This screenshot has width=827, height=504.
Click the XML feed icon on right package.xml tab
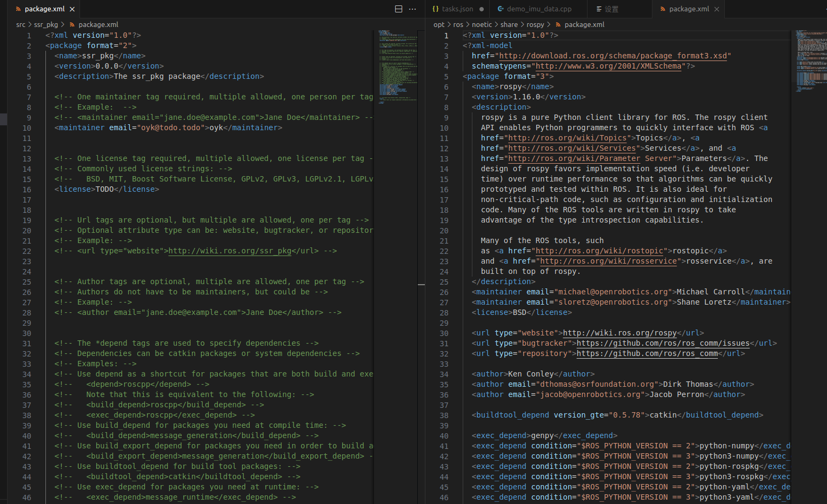[663, 9]
